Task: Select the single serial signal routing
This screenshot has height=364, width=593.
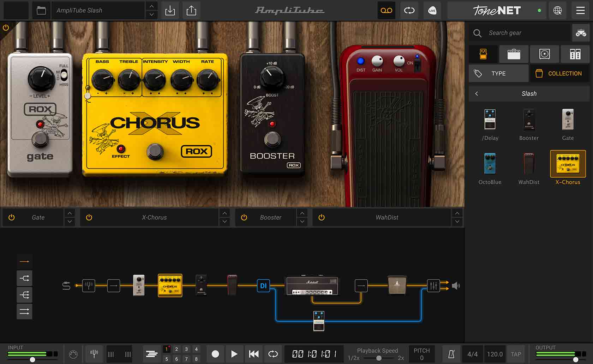Action: [x=24, y=261]
